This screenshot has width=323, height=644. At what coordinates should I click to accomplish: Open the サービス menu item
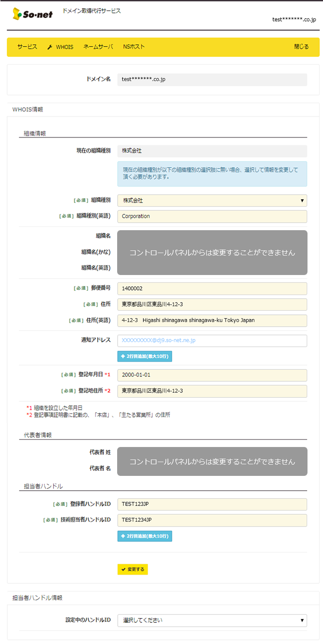pyautogui.click(x=27, y=47)
